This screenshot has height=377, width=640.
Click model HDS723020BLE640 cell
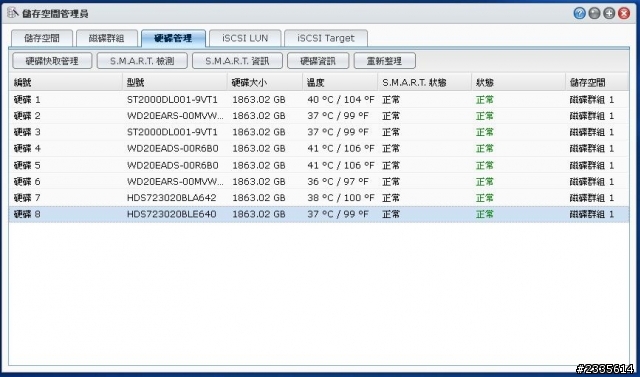coord(171,214)
